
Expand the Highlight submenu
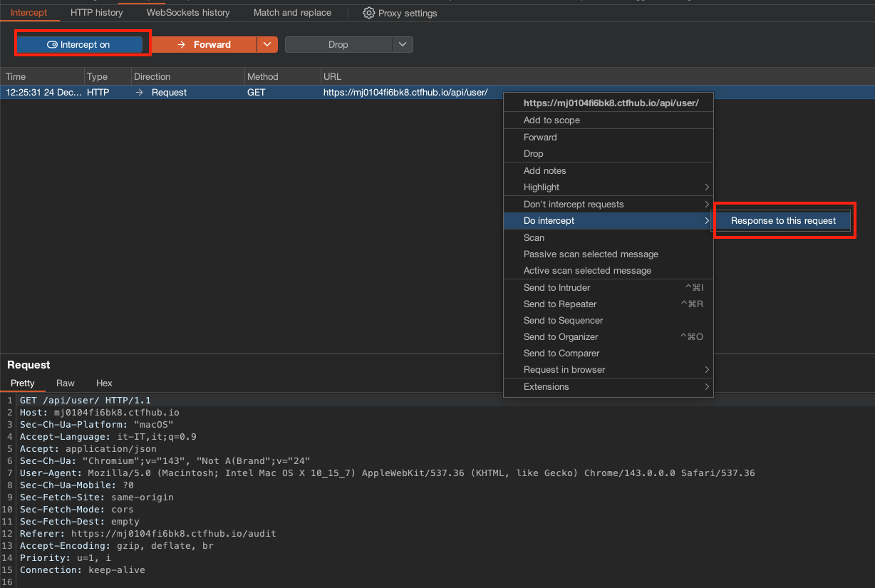(x=542, y=187)
